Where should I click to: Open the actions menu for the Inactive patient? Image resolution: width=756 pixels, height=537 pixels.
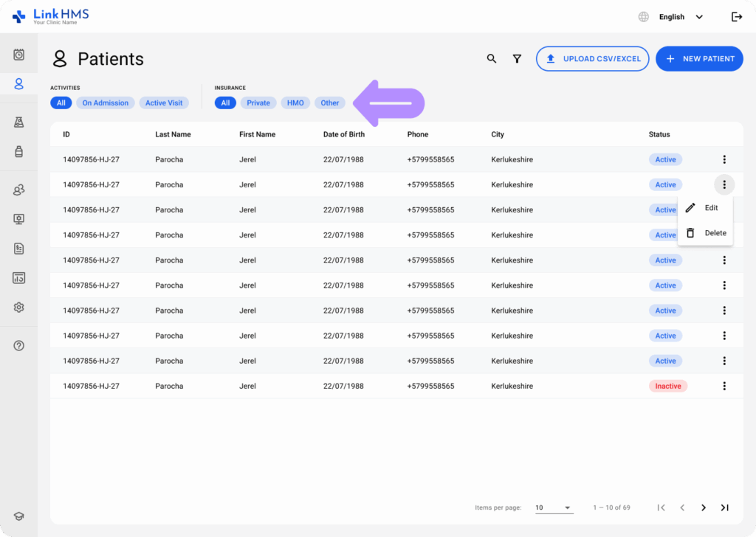tap(724, 386)
